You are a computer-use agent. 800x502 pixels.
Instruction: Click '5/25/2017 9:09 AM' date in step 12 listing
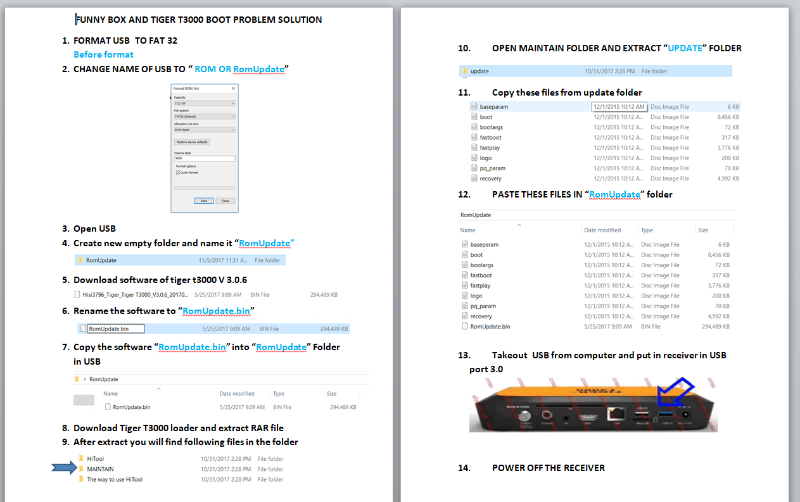click(608, 326)
